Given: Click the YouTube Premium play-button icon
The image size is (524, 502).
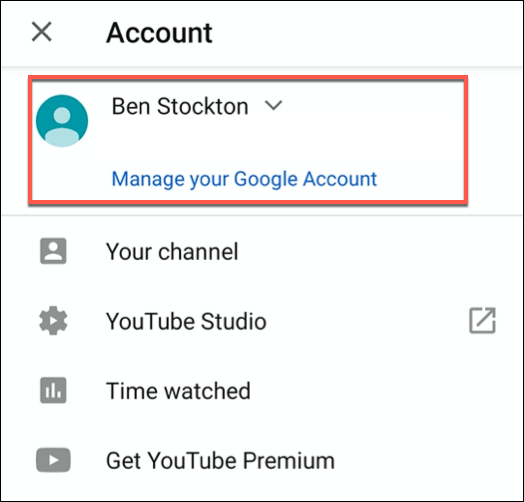Looking at the screenshot, I should click(x=53, y=460).
